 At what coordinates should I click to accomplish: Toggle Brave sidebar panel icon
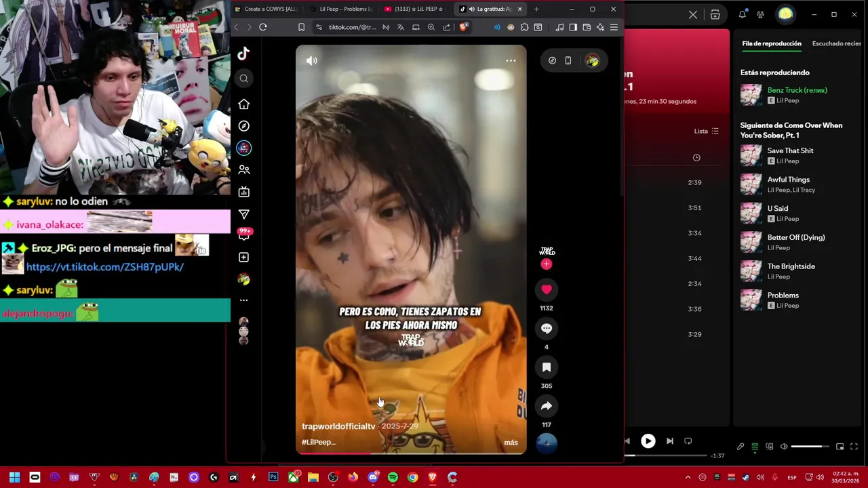(x=573, y=27)
